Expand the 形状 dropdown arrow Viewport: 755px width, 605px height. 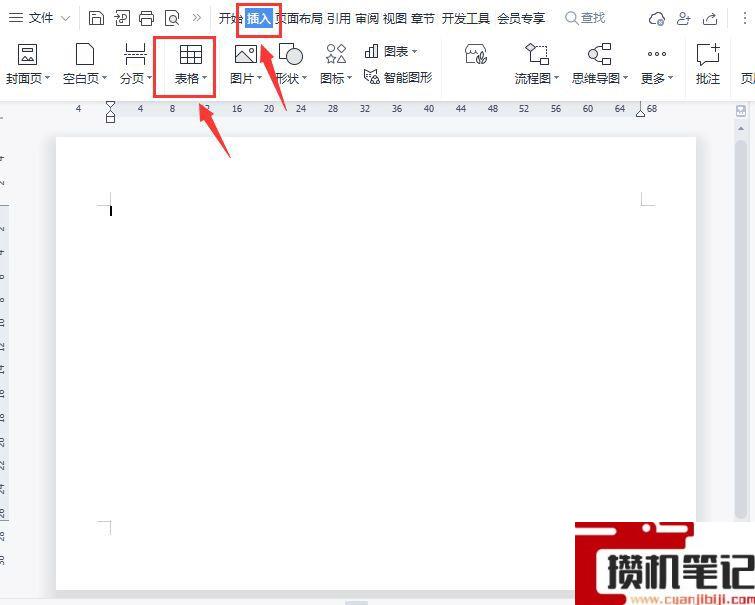(304, 78)
